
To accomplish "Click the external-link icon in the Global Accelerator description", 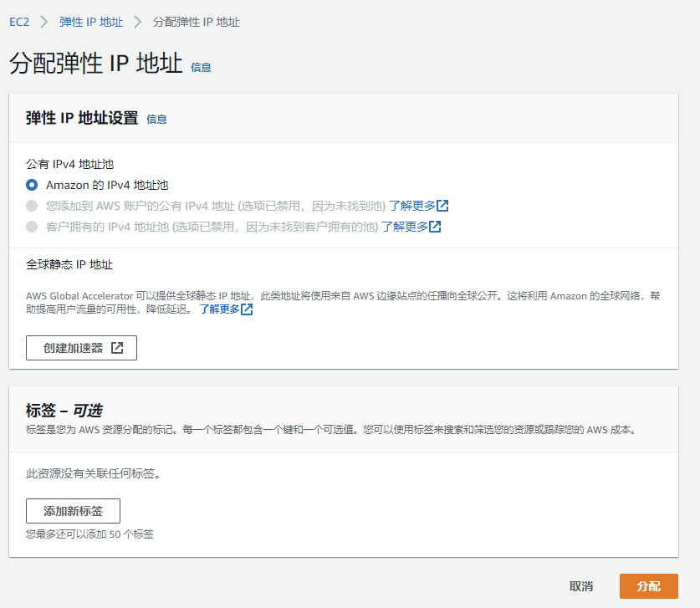I will pos(247,309).
